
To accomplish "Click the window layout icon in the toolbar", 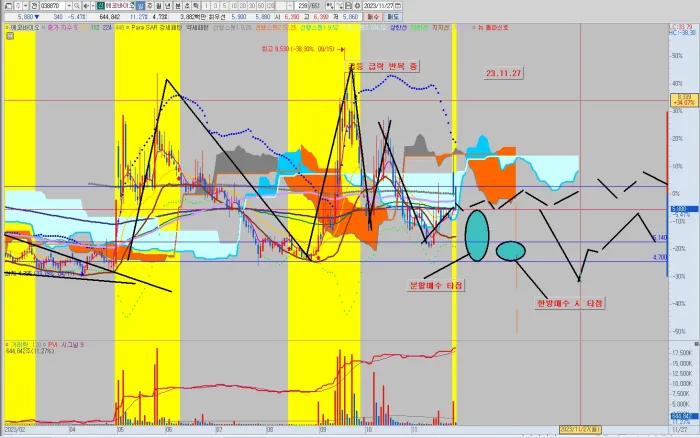I will pyautogui.click(x=8, y=6).
